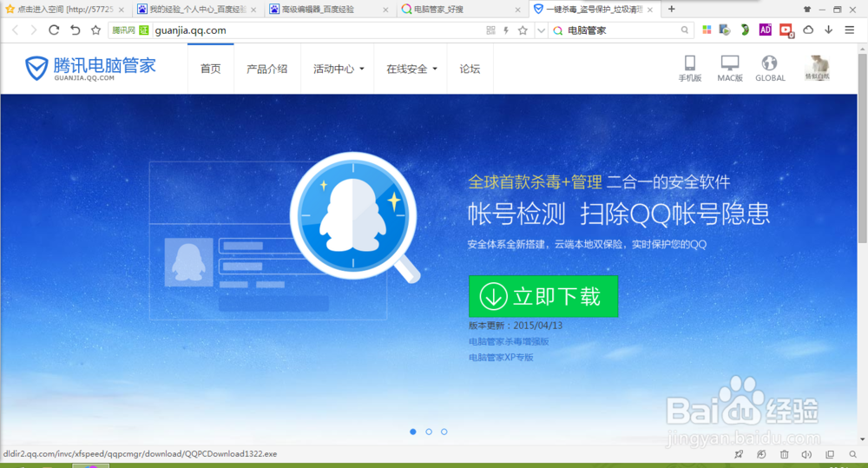The image size is (868, 468).
Task: Select the second carousel dot
Action: [x=429, y=432]
